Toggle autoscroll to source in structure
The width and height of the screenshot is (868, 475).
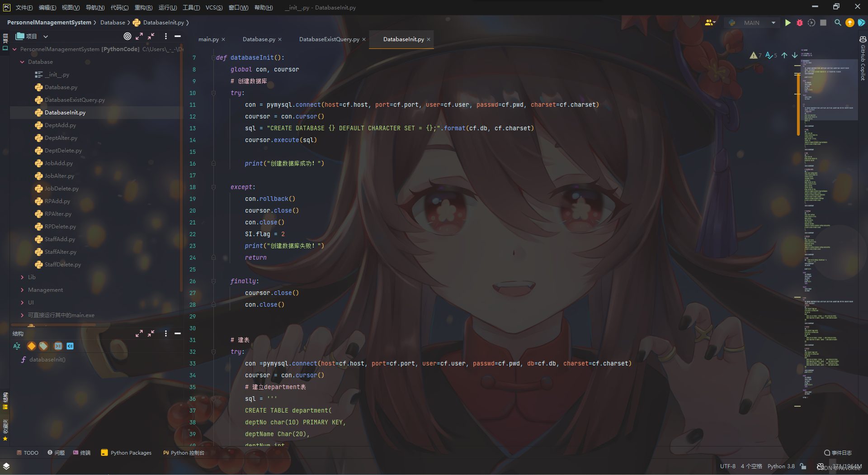[58, 346]
